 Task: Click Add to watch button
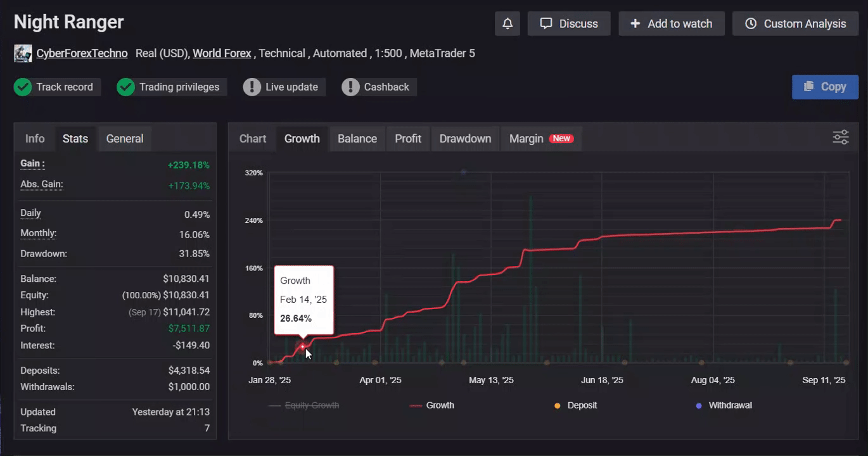coord(672,23)
